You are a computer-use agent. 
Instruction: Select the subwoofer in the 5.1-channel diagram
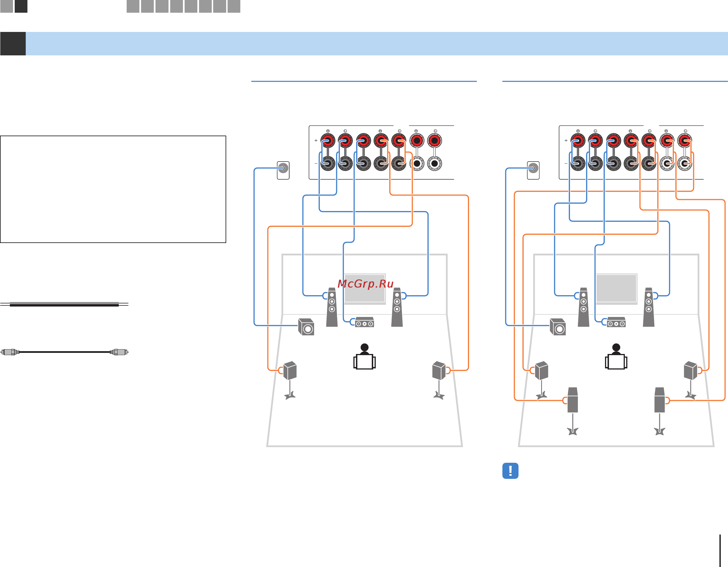point(306,327)
